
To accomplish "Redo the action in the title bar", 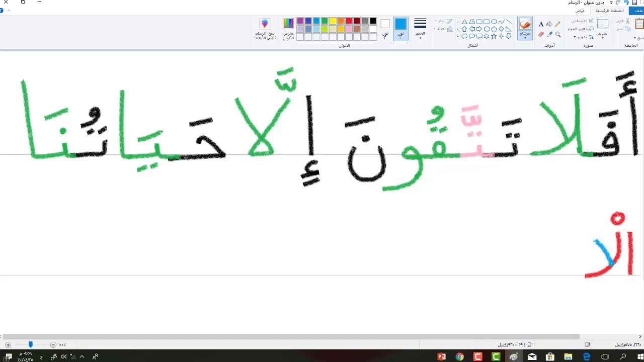I will [x=618, y=3].
